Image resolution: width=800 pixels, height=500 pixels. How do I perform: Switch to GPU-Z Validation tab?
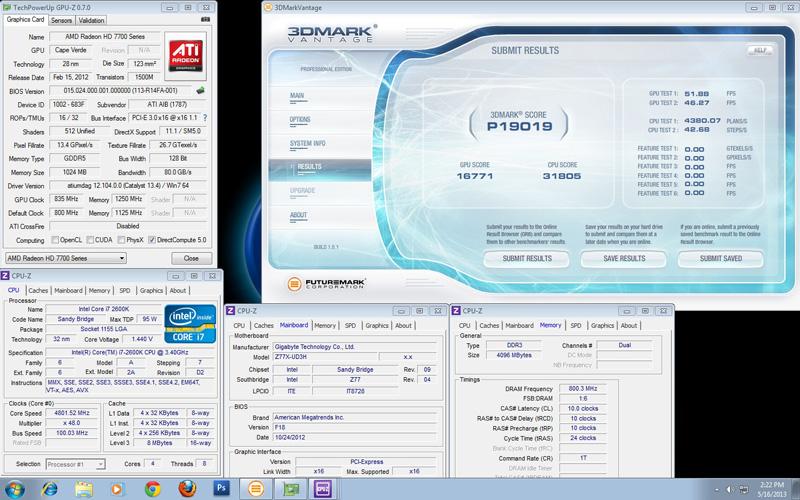pyautogui.click(x=91, y=20)
